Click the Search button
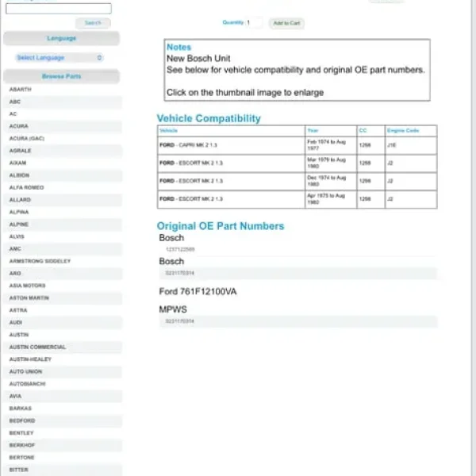The image size is (476, 476). click(x=93, y=23)
